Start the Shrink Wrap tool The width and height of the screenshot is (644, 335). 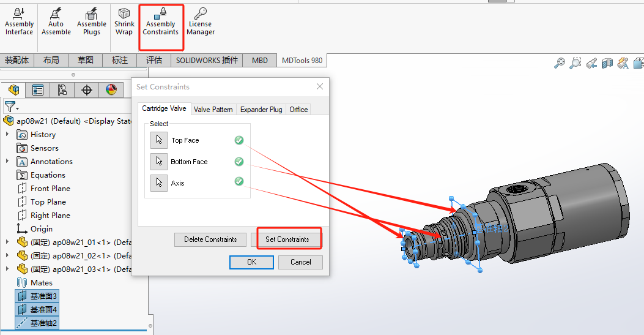[x=124, y=22]
